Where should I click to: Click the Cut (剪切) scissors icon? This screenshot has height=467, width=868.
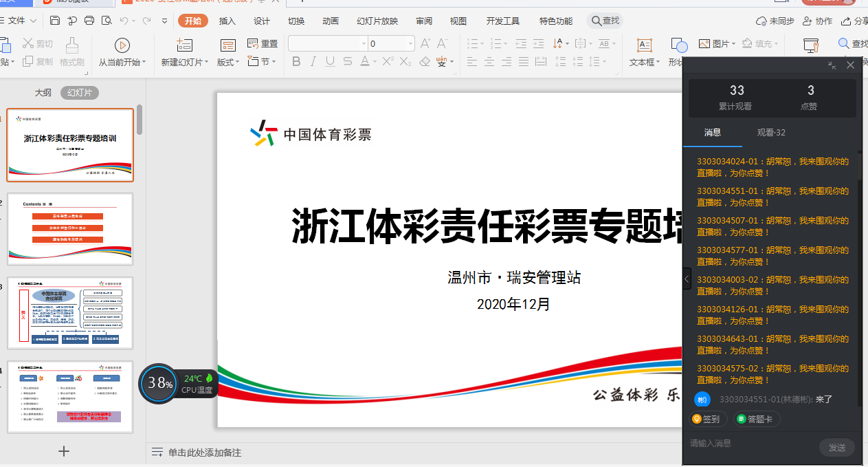click(x=28, y=43)
